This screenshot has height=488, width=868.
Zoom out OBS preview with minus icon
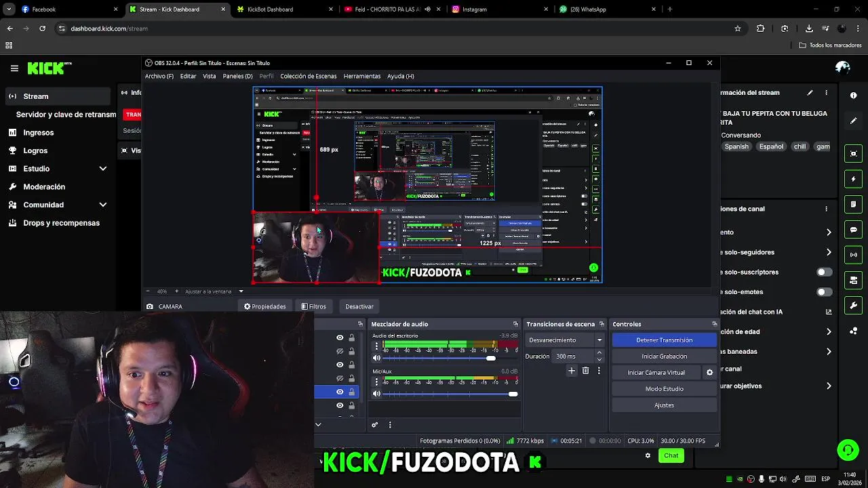click(149, 291)
